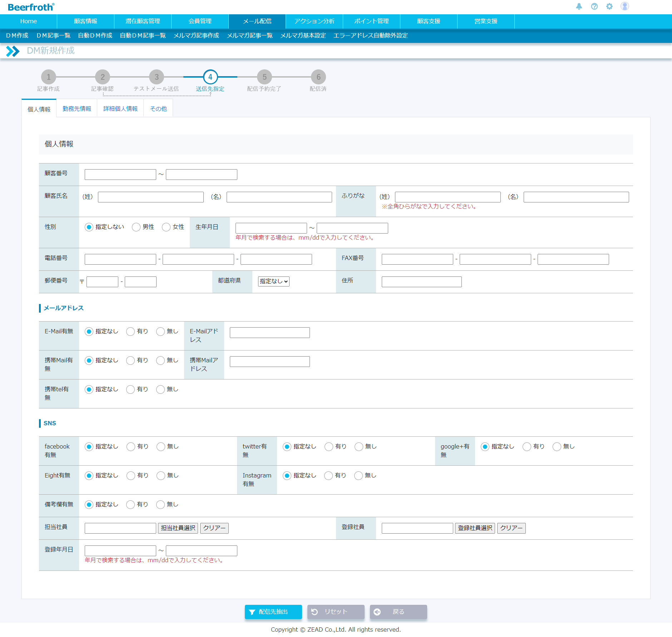The width and height of the screenshot is (672, 637).
Task: Switch to 勤務先情報 tab
Action: [x=76, y=109]
